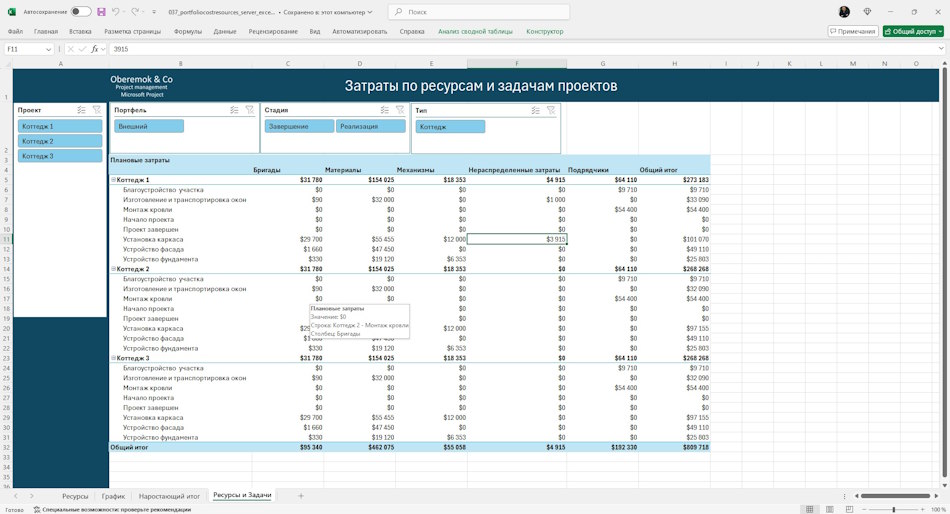This screenshot has height=514, width=950.
Task: Click the horizontal scrollbar thumb
Action: click(895, 496)
